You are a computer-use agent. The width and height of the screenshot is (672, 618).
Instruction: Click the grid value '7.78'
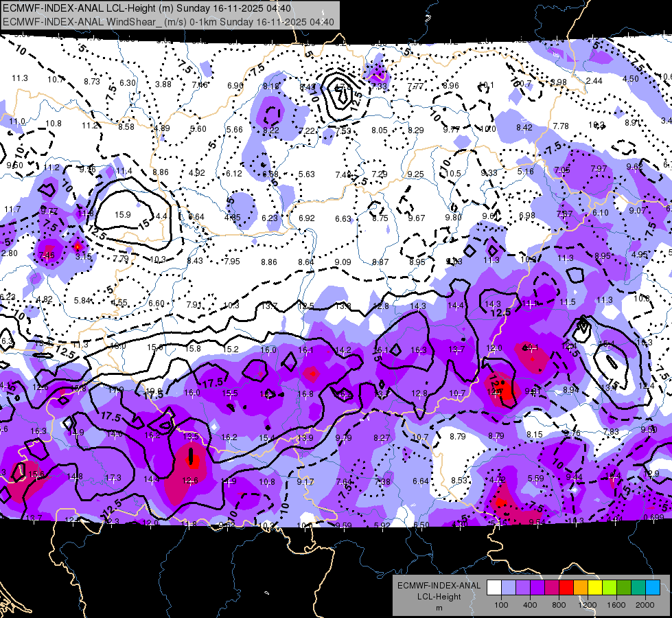(x=561, y=126)
